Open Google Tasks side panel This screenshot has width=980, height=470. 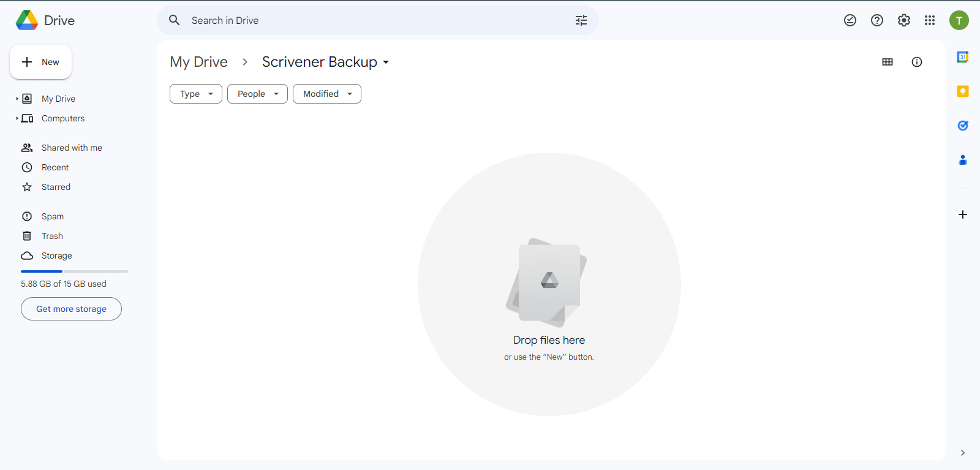click(x=963, y=126)
